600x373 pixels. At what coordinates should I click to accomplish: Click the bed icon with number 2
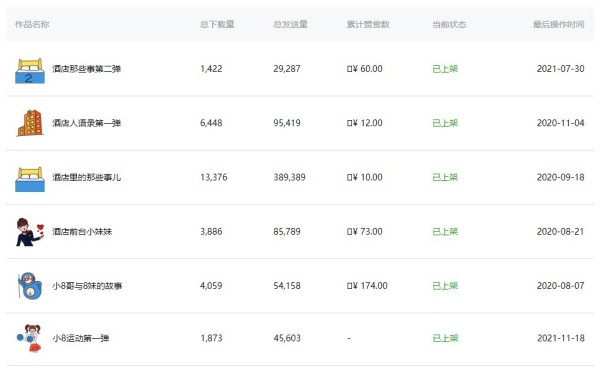pos(30,71)
